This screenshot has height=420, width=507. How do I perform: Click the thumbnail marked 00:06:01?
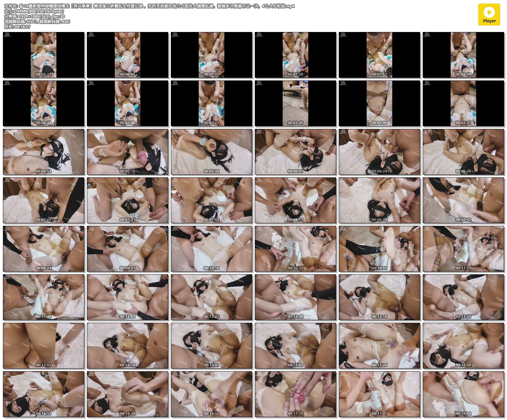tap(295, 152)
